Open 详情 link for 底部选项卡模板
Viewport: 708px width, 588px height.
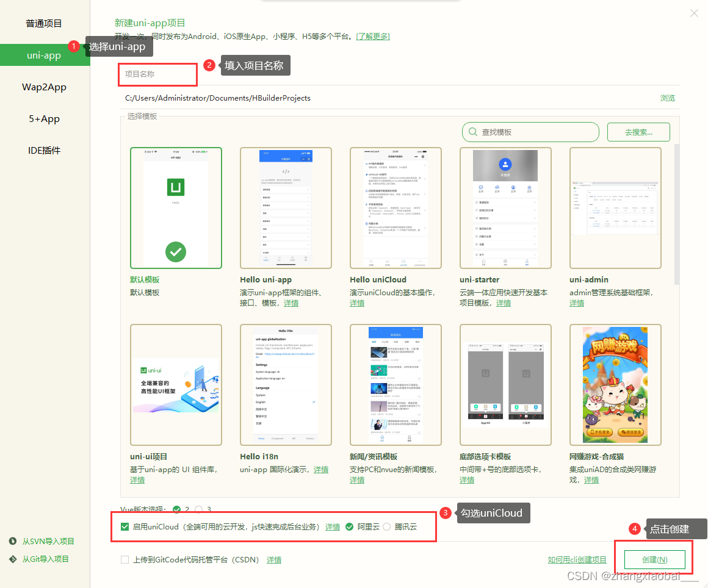point(467,480)
